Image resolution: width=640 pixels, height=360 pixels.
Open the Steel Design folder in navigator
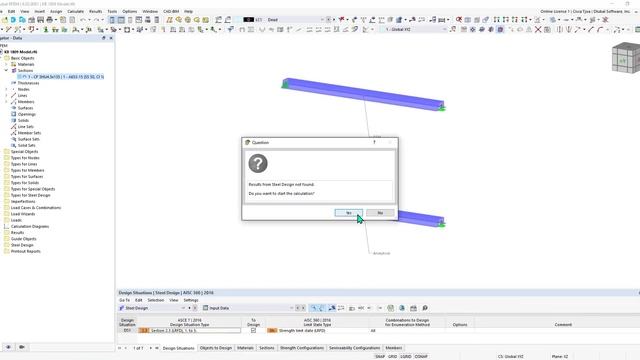[x=22, y=245]
